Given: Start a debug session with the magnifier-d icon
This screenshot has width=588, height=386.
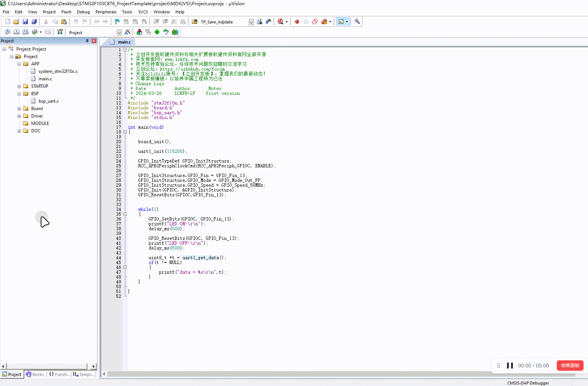Looking at the screenshot, I should (280, 22).
